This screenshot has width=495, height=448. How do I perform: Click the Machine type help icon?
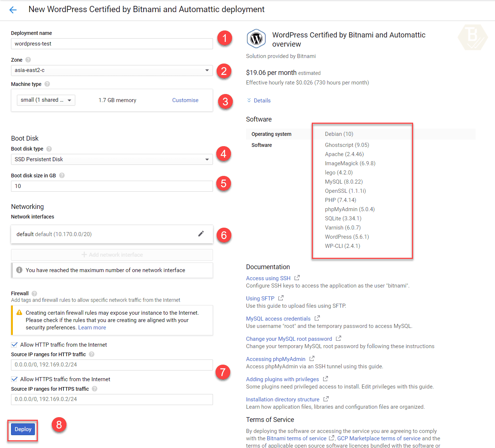[x=47, y=84]
